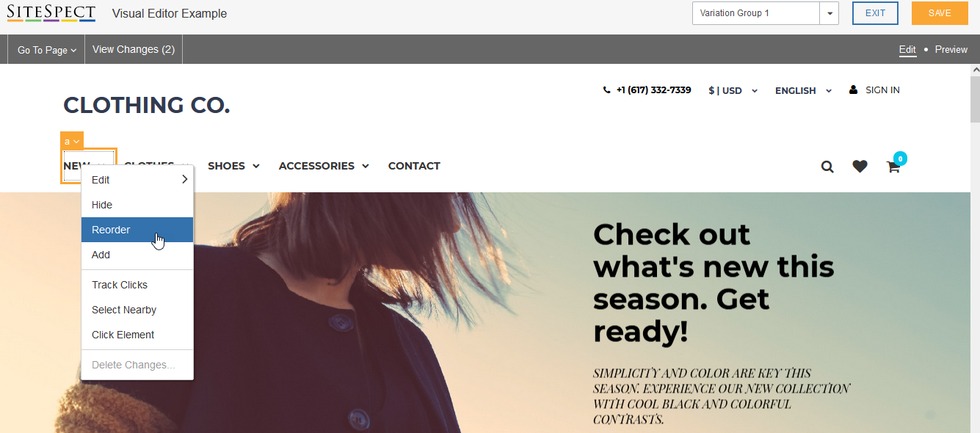Viewport: 980px width, 433px height.
Task: Click the phone icon beside the number
Action: 606,90
